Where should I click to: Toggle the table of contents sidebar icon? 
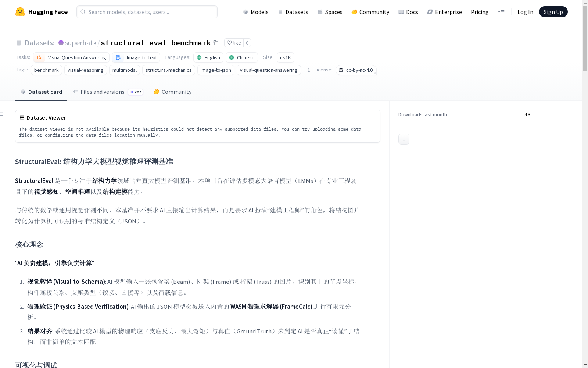pyautogui.click(x=1, y=114)
